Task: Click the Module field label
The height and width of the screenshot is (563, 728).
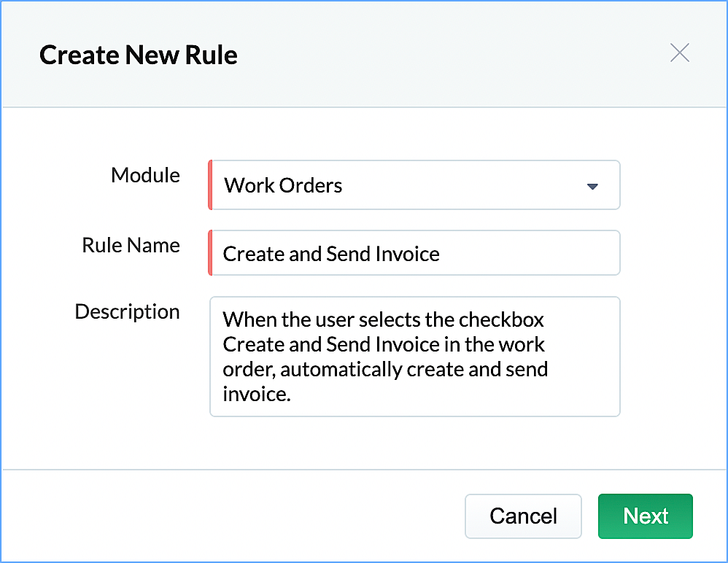Action: pyautogui.click(x=145, y=176)
